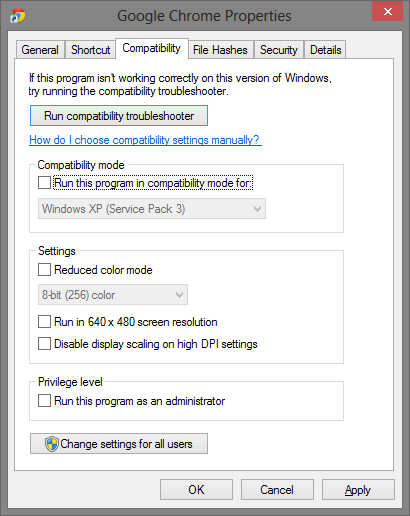Viewport: 410px width, 516px height.
Task: Click the UAC shield icon on Change settings
Action: click(x=52, y=444)
